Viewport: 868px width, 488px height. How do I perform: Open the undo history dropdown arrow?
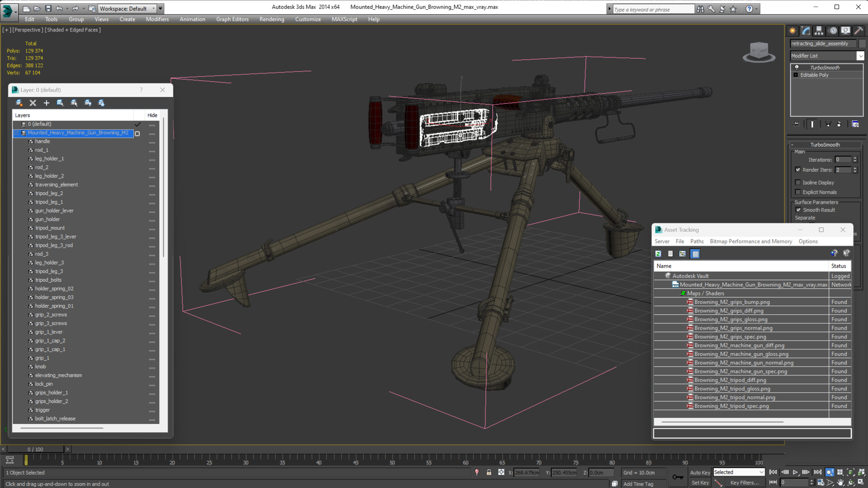coord(68,9)
